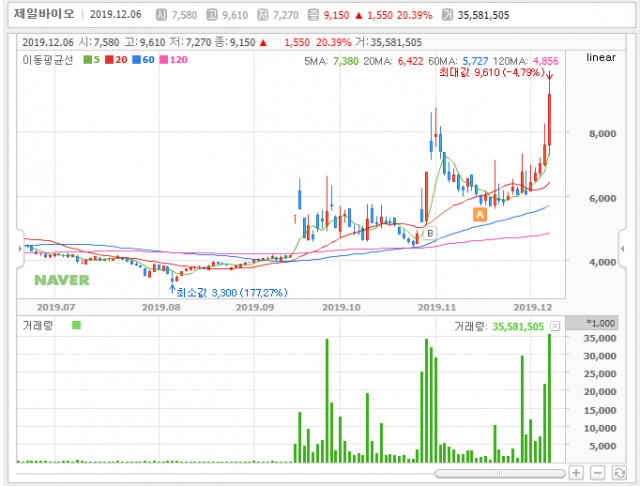
Task: Click the green 거래량 color swatch
Action: tap(77, 325)
